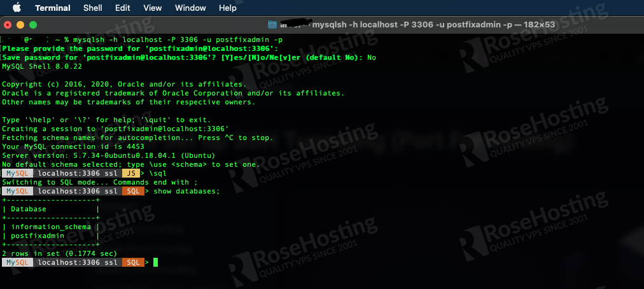Click the Server version 5.7.34 line
The image size is (644, 289).
click(108, 156)
